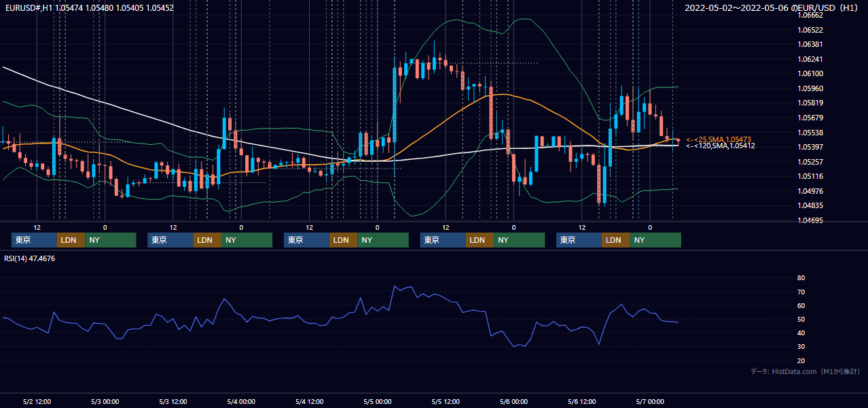Click the RSI scale value 50

(801, 320)
